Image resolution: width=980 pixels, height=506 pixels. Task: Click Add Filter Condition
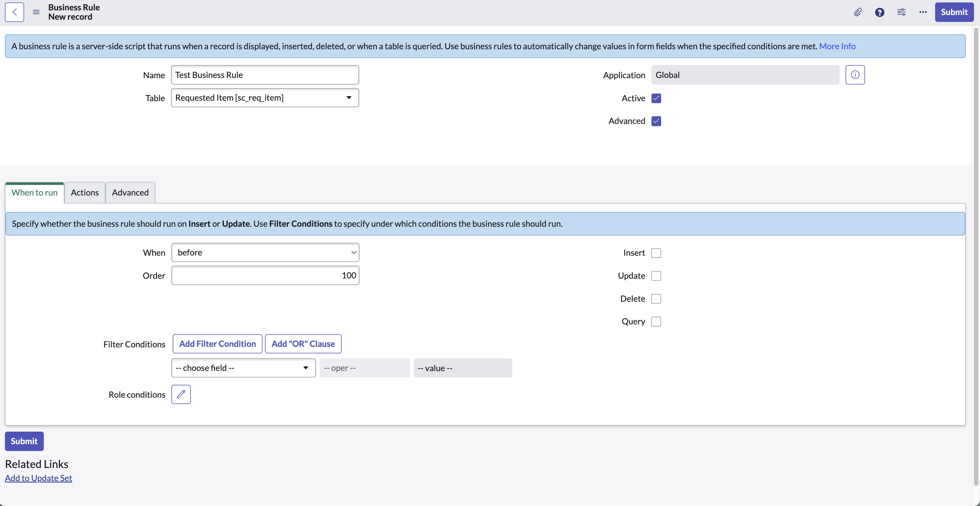(x=217, y=344)
